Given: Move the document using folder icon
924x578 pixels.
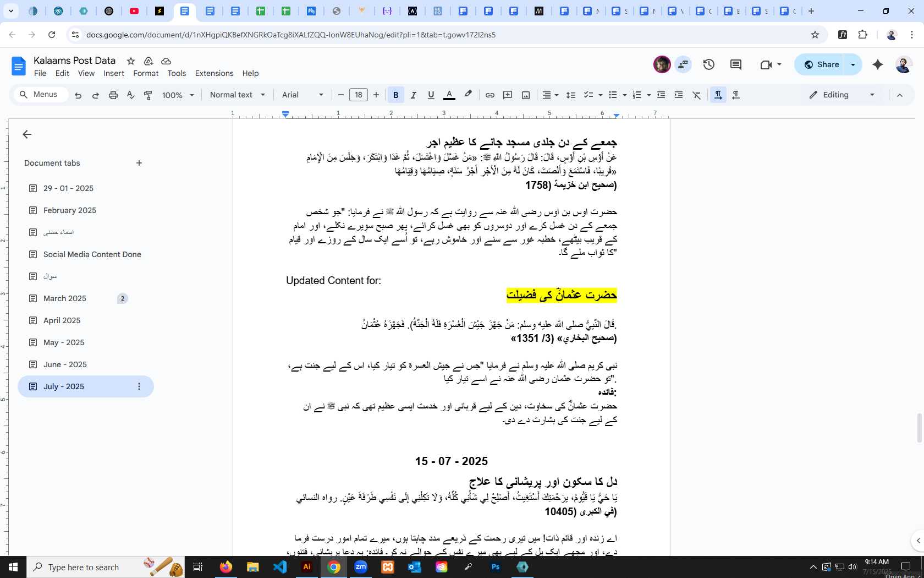Looking at the screenshot, I should click(148, 61).
